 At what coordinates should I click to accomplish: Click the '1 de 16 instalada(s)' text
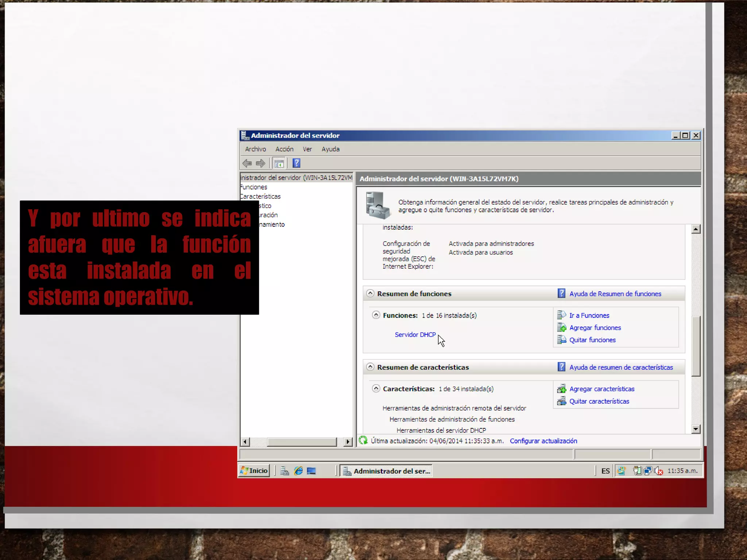tap(449, 315)
